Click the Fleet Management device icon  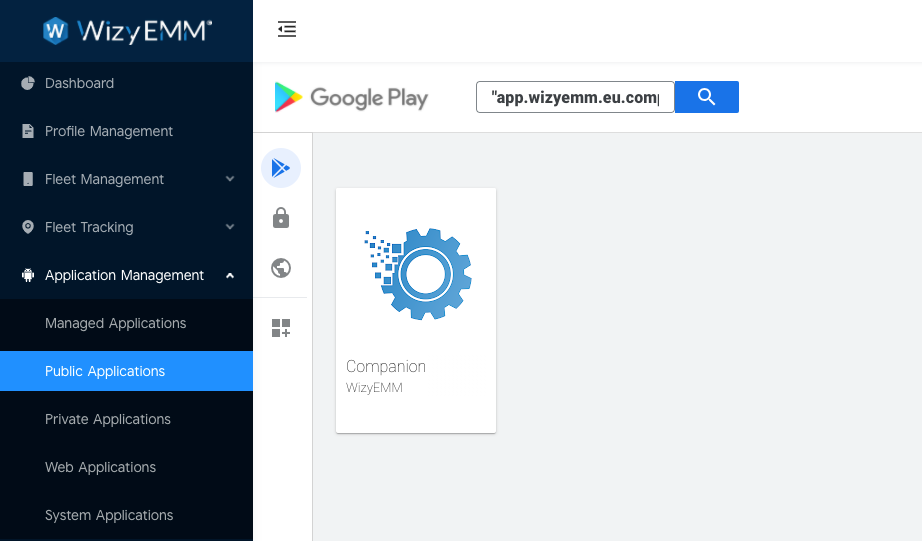28,179
